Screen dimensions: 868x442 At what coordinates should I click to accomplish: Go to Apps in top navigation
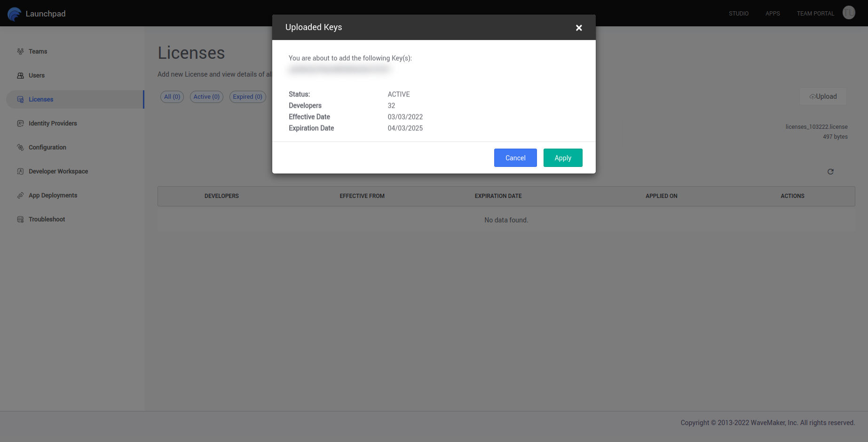point(772,14)
